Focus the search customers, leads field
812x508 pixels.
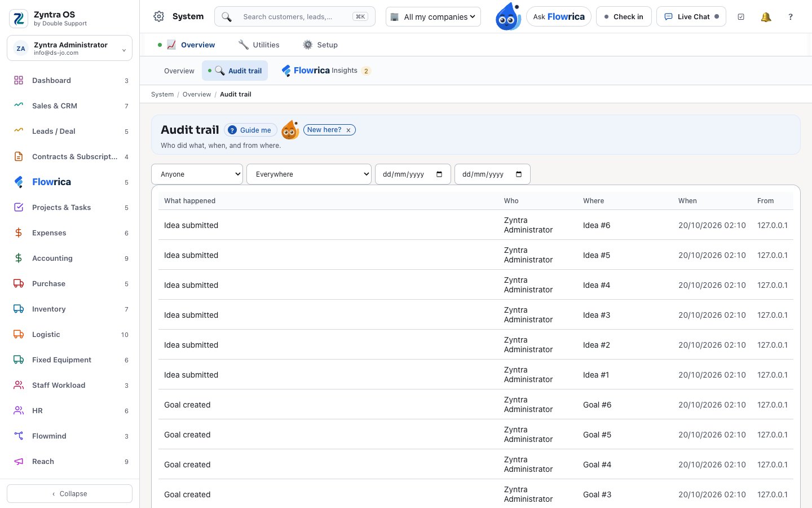click(295, 17)
